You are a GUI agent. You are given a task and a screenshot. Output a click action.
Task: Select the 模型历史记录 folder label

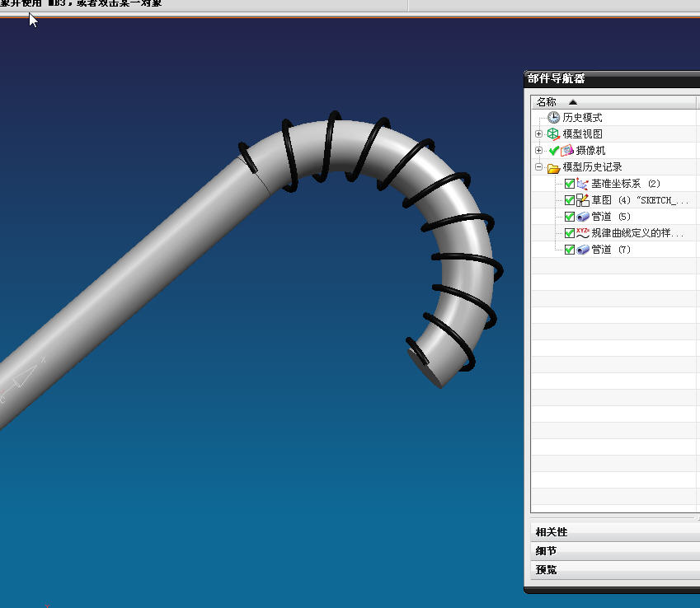(x=593, y=167)
